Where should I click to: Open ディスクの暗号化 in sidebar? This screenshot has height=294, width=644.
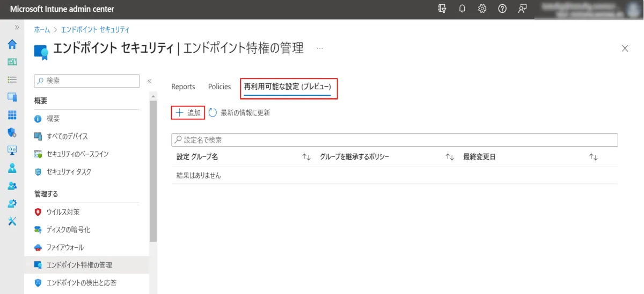click(68, 230)
